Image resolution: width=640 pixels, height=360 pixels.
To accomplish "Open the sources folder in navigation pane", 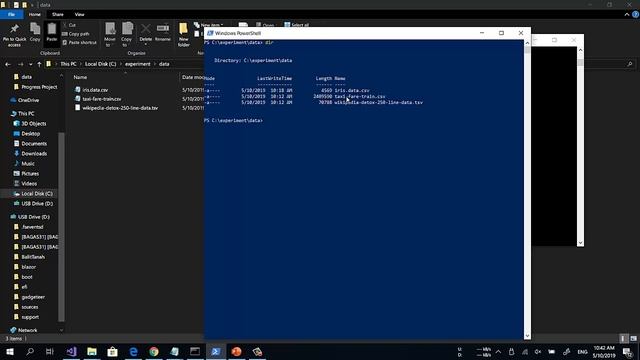I will [x=29, y=307].
